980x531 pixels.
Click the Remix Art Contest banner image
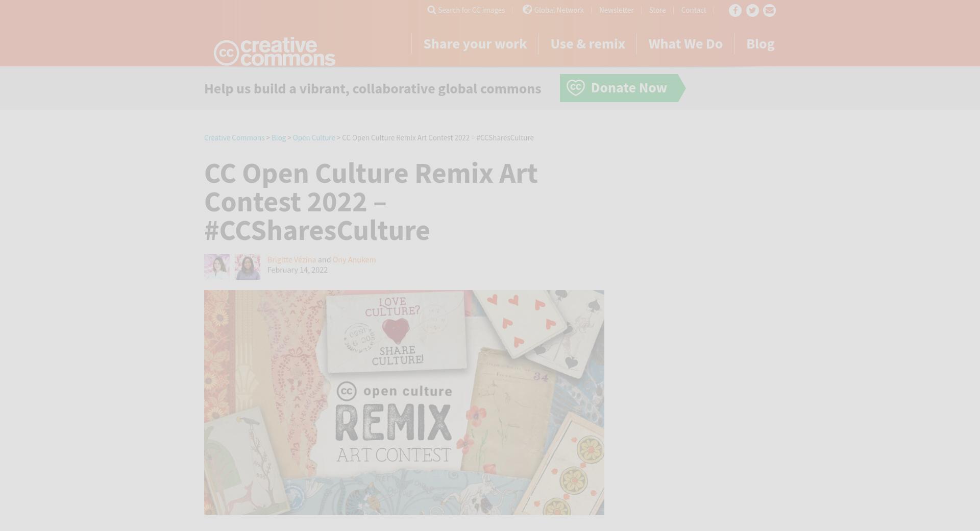[404, 402]
